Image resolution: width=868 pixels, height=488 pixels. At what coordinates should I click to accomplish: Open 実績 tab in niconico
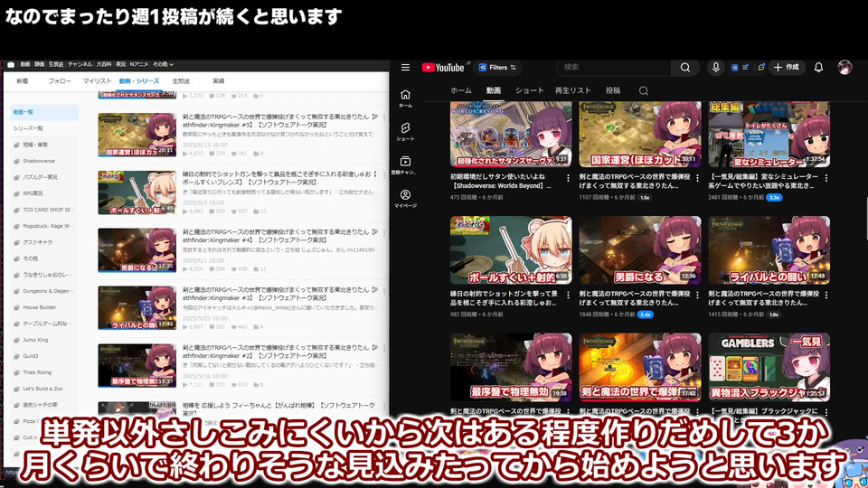pyautogui.click(x=219, y=80)
